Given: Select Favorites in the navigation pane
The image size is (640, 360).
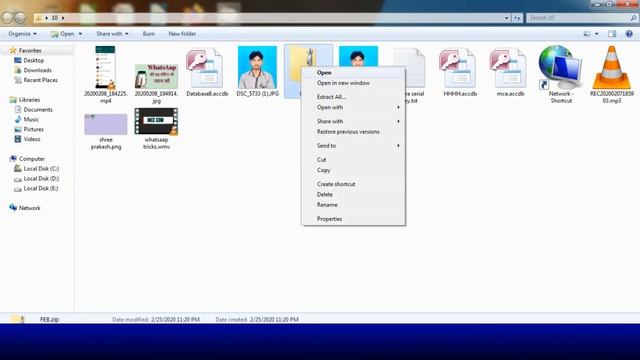Looking at the screenshot, I should (30, 51).
